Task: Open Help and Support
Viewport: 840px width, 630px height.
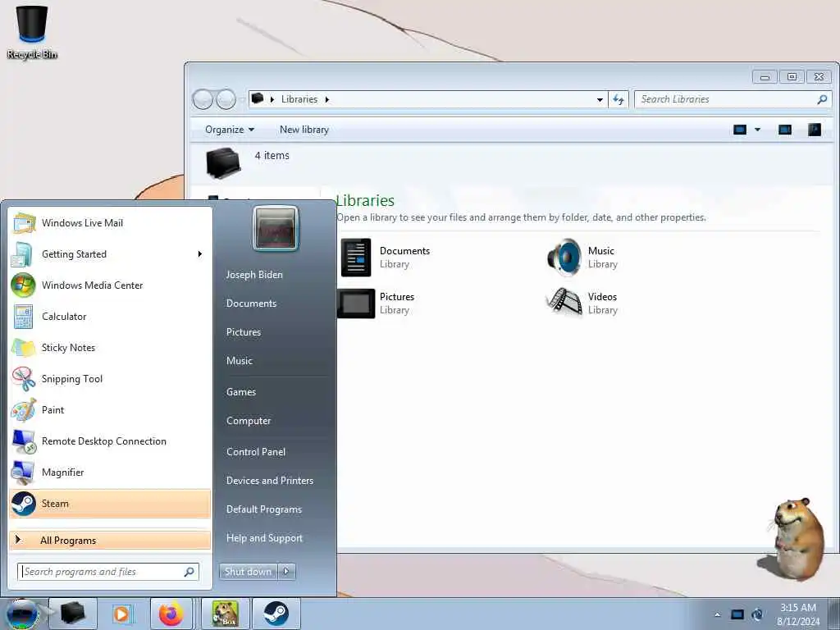Action: point(265,538)
